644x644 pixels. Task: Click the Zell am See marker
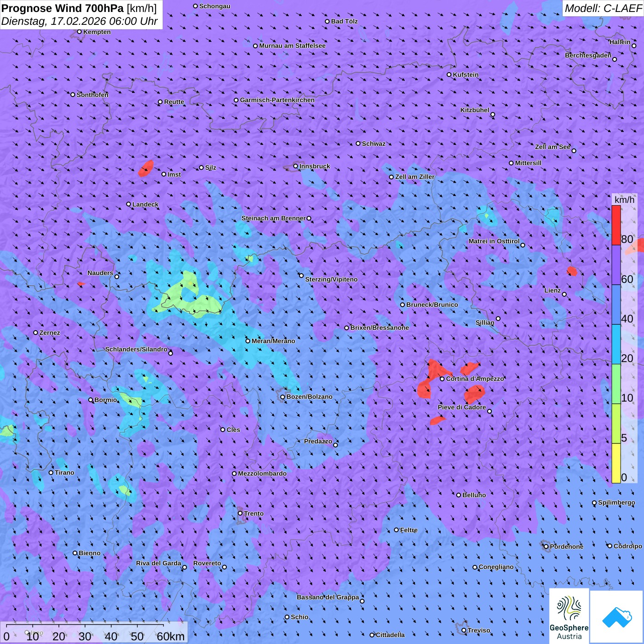[574, 150]
